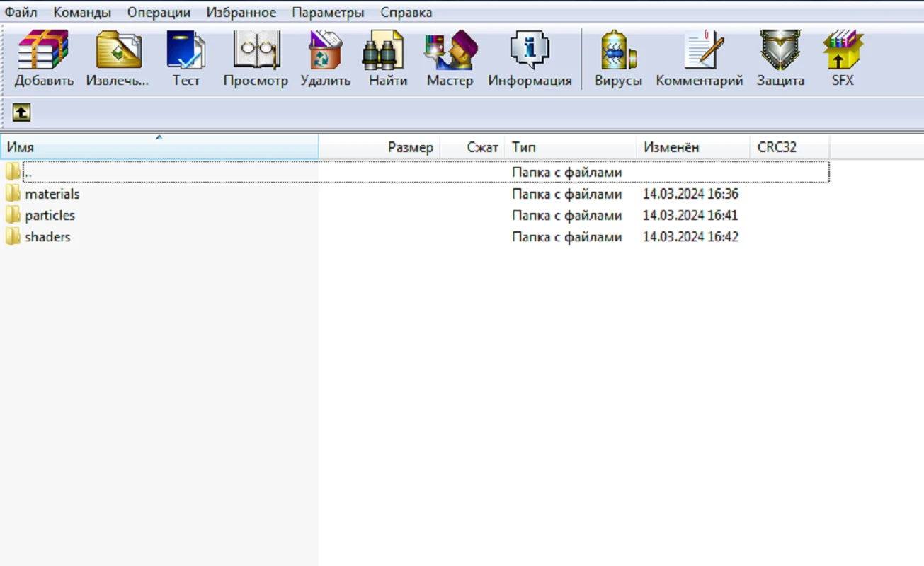Open the Справка menu
The height and width of the screenshot is (566, 924).
click(406, 12)
